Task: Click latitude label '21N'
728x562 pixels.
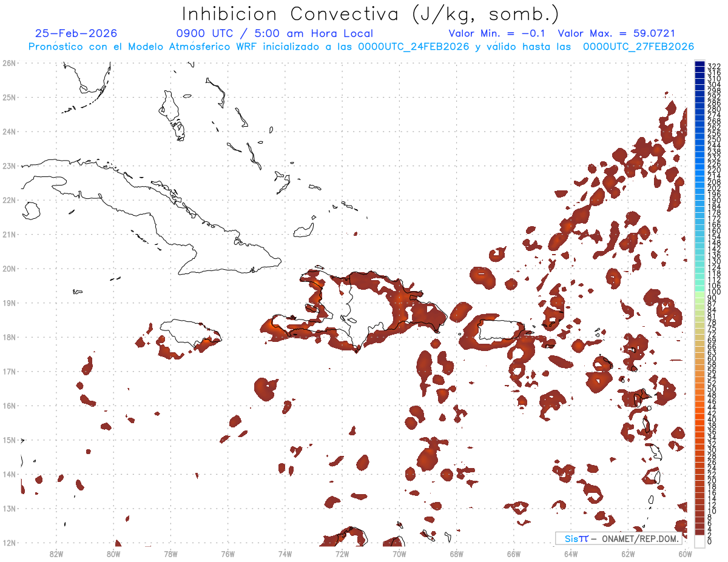Action: coord(9,234)
